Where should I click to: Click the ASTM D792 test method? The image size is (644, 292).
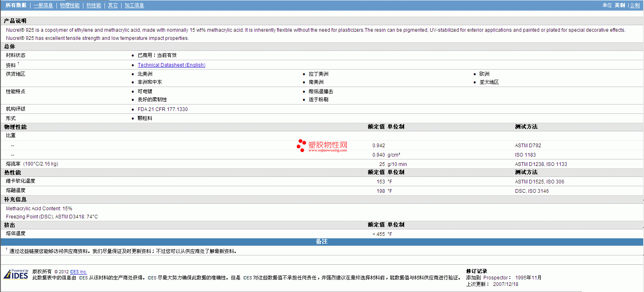click(528, 146)
